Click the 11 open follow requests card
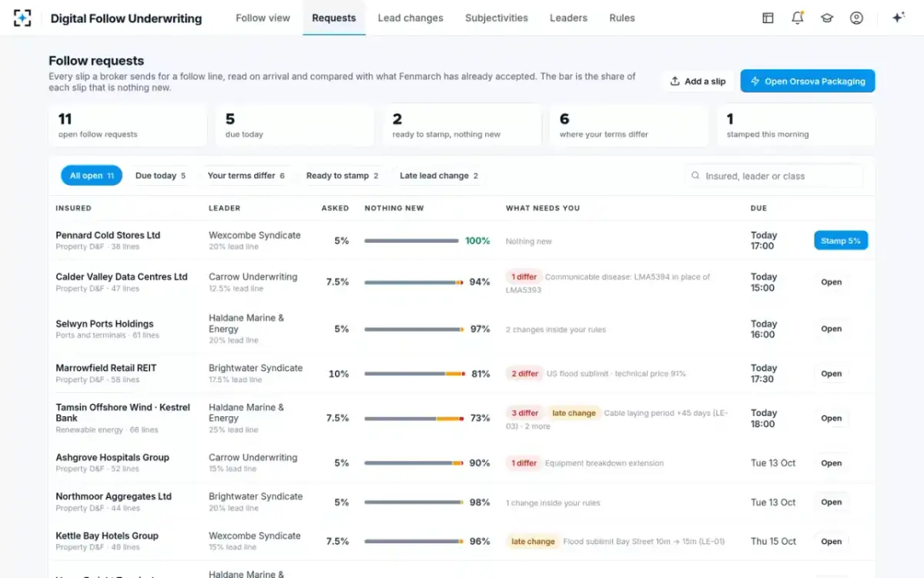 point(128,126)
